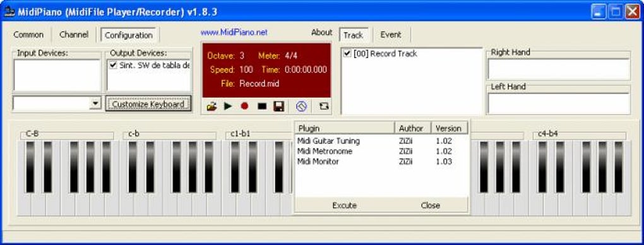Switch to the Common tab
The image size is (644, 245).
pyautogui.click(x=28, y=35)
